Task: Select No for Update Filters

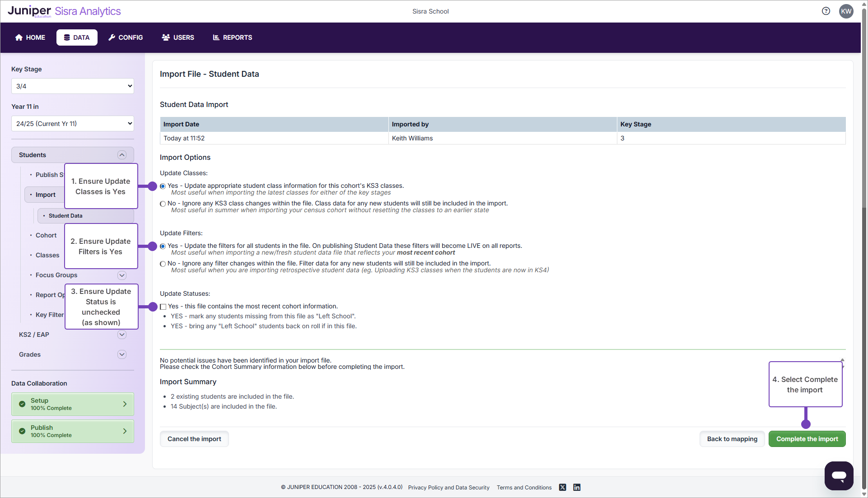Action: [163, 264]
